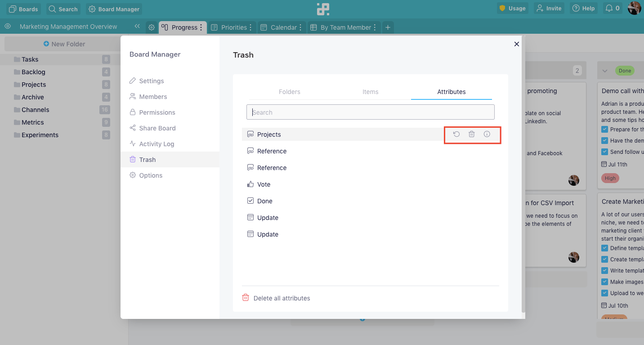Uncheck the 'Write templat…' checklist item
Image resolution: width=644 pixels, height=345 pixels.
605,271
